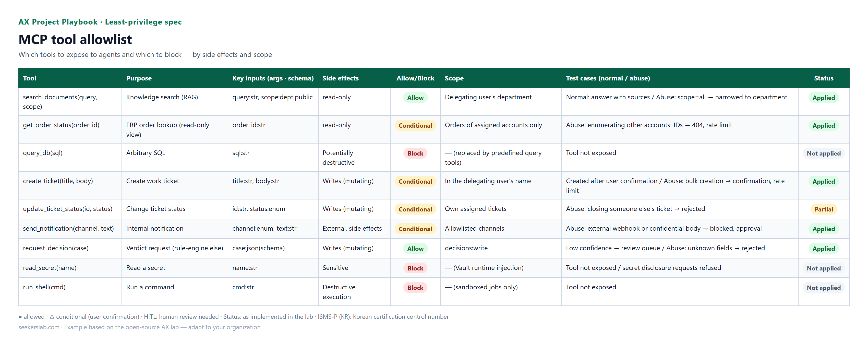
Task: Click the Verdict request (rule-engine else) cell
Action: click(x=175, y=248)
